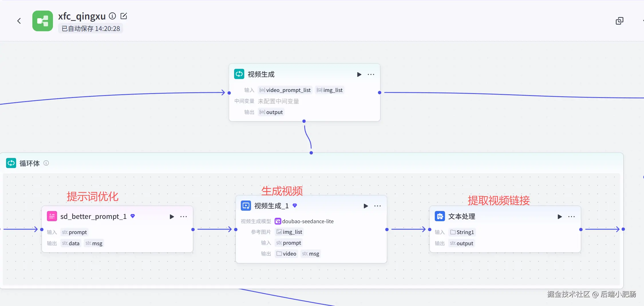Open the sd_better_prompt_1 more options menu

(183, 217)
